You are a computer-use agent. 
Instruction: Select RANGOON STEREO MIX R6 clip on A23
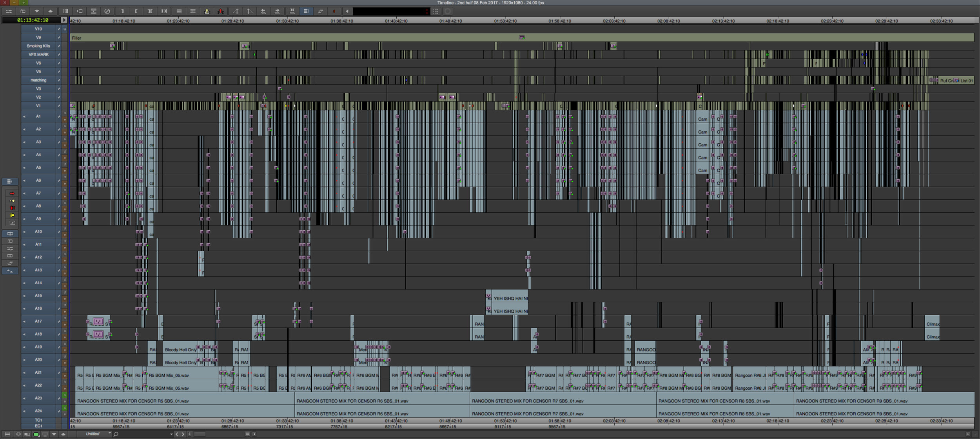click(x=382, y=399)
